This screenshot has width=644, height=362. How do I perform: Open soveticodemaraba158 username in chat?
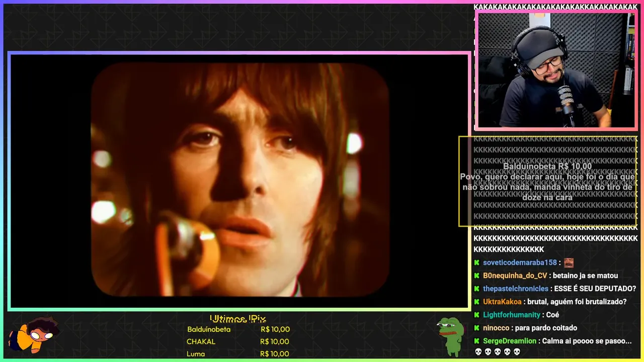pyautogui.click(x=520, y=262)
